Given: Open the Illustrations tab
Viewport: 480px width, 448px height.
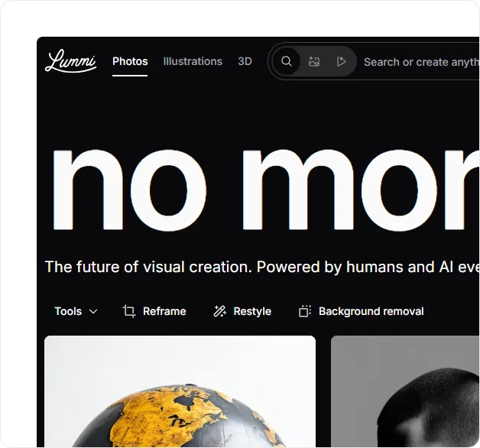Looking at the screenshot, I should (x=193, y=62).
